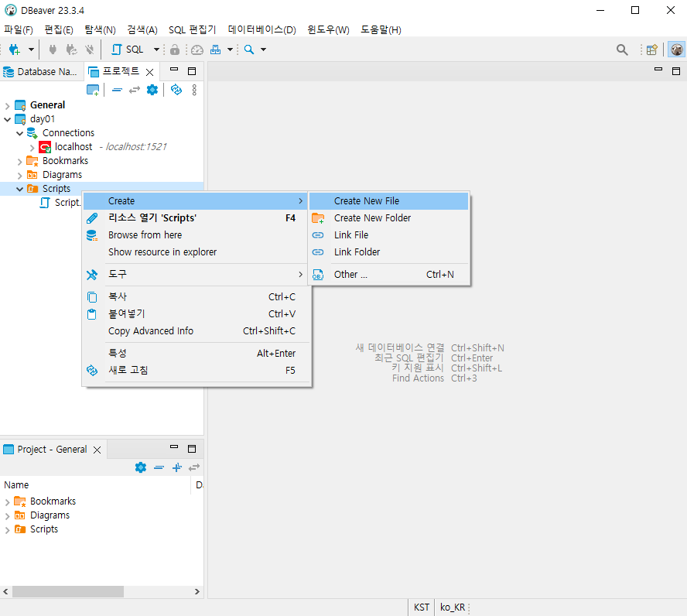Switch to Database Navigator tab
The height and width of the screenshot is (616, 687).
tap(40, 72)
